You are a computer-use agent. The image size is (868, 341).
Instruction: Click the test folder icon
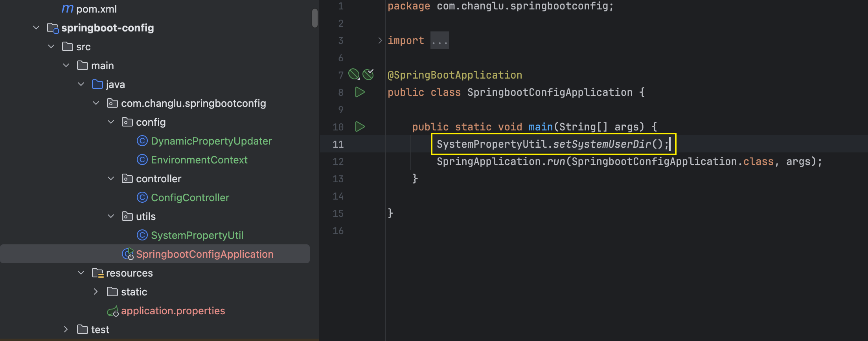[x=83, y=329]
